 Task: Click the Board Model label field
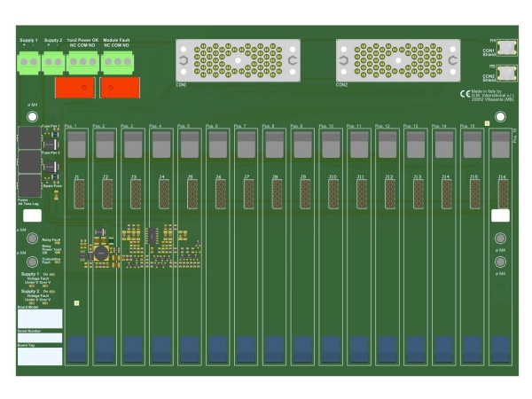tap(40, 319)
